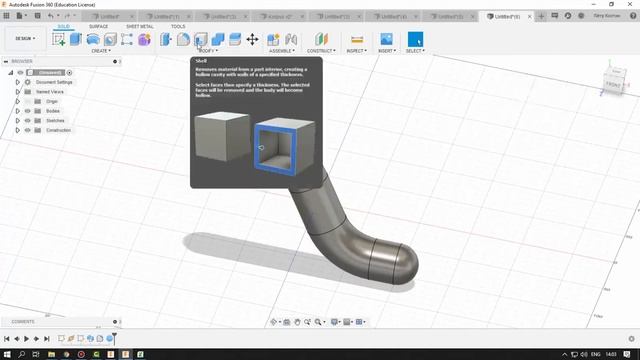
Task: Expand the Document Settings node
Action: point(18,82)
